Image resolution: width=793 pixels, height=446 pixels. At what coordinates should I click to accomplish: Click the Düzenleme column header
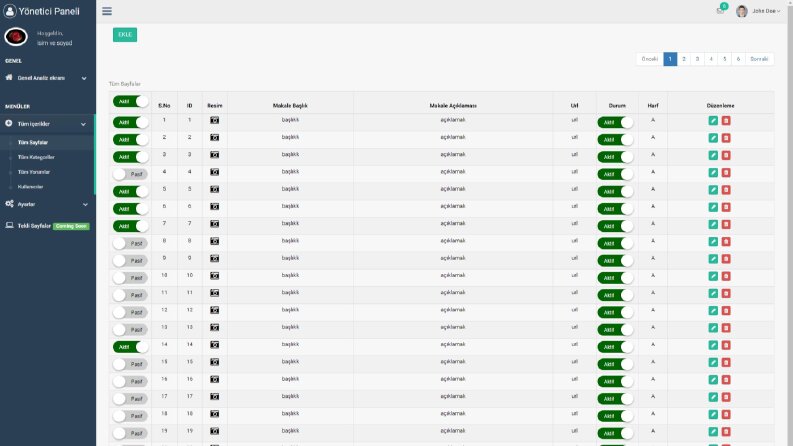[x=720, y=106]
